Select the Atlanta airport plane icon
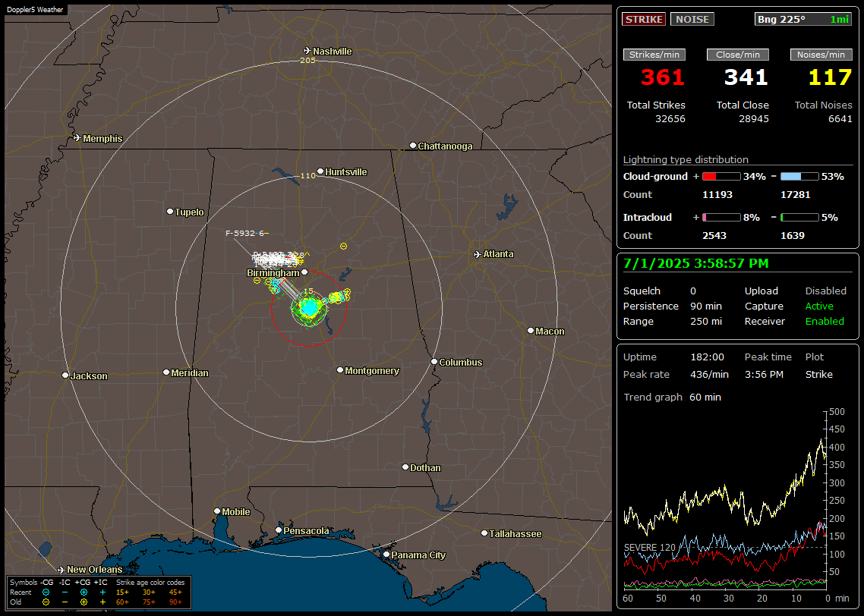This screenshot has height=616, width=864. point(478,254)
